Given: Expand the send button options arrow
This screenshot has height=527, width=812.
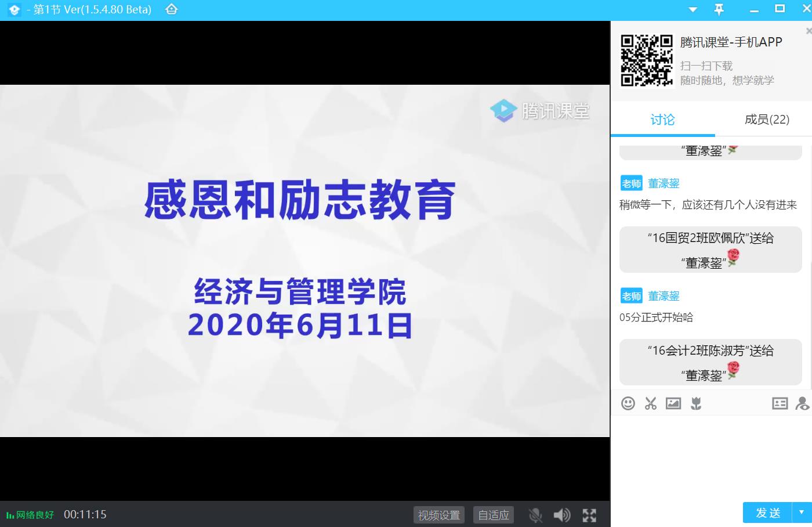Looking at the screenshot, I should (802, 512).
